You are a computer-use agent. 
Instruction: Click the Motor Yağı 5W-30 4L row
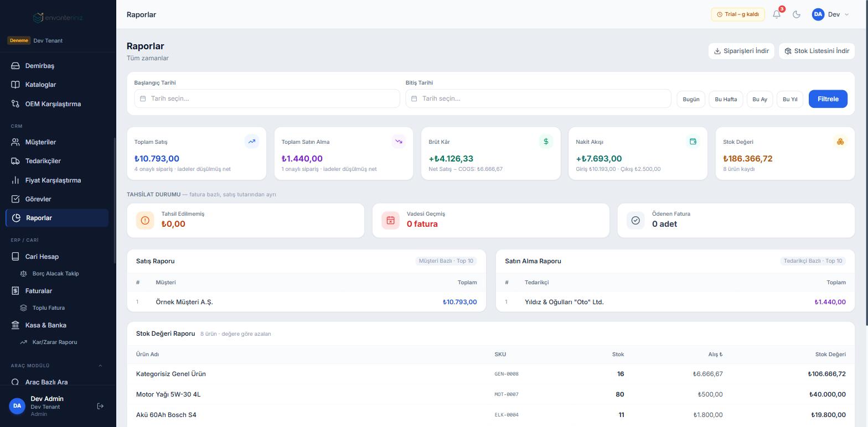coord(490,394)
